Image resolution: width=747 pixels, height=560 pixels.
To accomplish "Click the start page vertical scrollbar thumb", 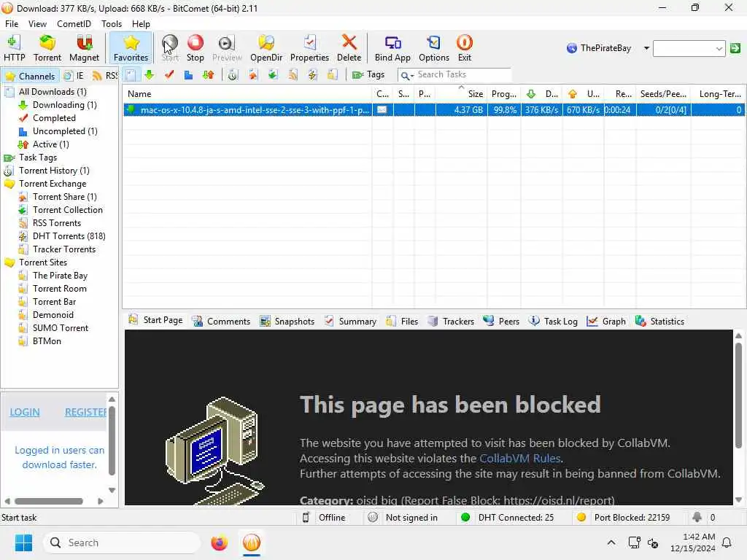I will pos(738,395).
